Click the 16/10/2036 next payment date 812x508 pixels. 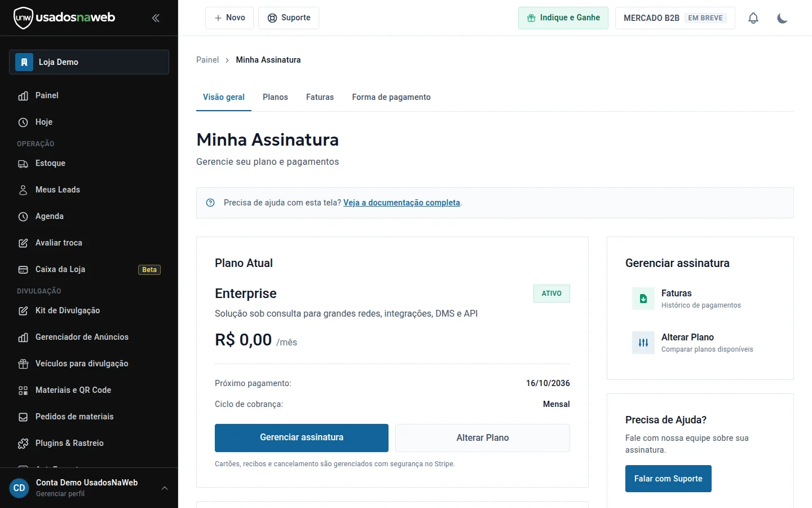(x=548, y=383)
